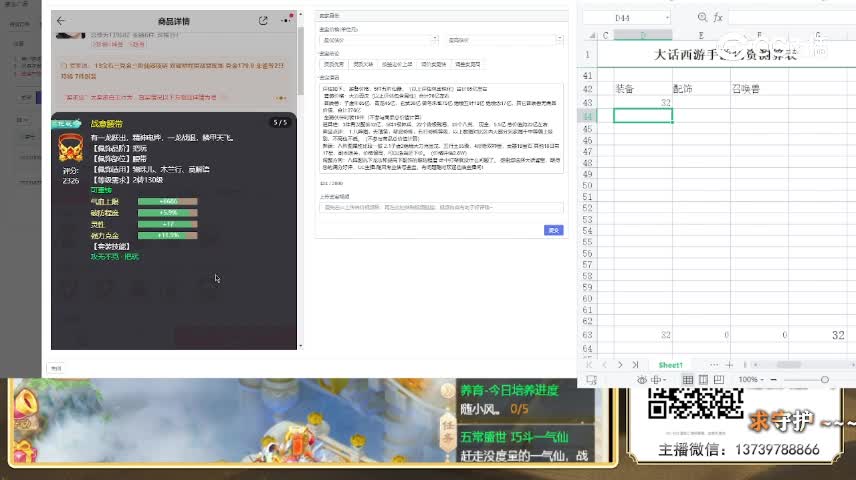
Task: Click the gift box icon in game
Action: tap(23, 453)
